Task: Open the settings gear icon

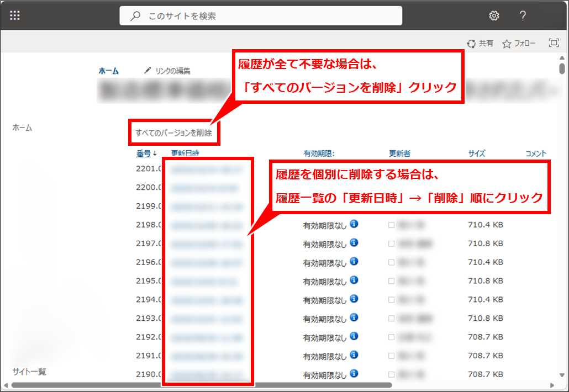Action: point(493,16)
